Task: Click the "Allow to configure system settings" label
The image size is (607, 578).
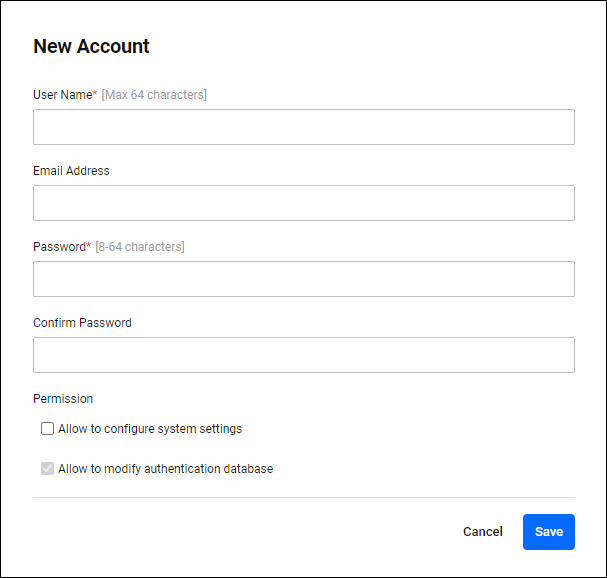Action: pos(150,429)
